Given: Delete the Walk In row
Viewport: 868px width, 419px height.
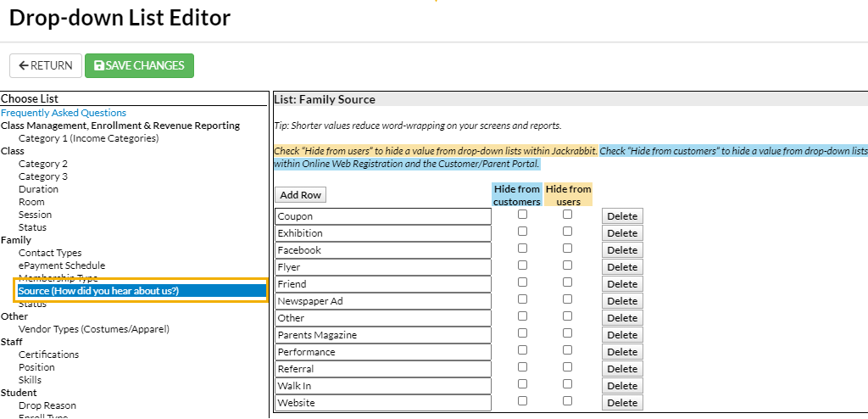Looking at the screenshot, I should 622,386.
